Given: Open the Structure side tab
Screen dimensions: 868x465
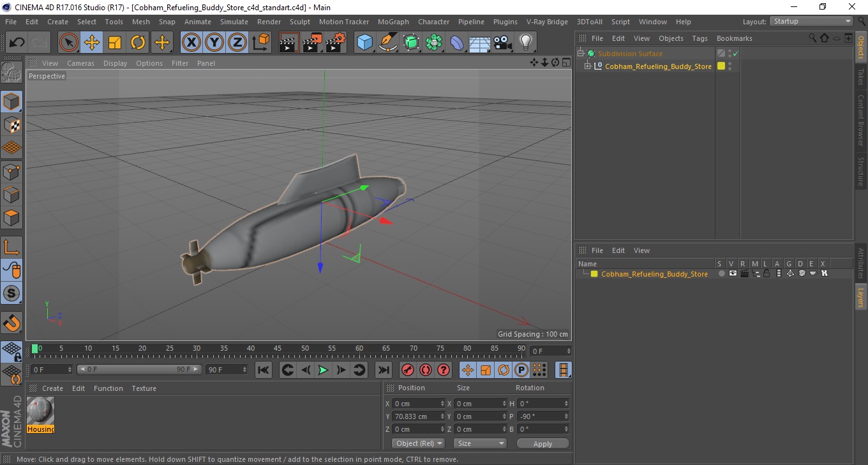Looking at the screenshot, I should [861, 171].
